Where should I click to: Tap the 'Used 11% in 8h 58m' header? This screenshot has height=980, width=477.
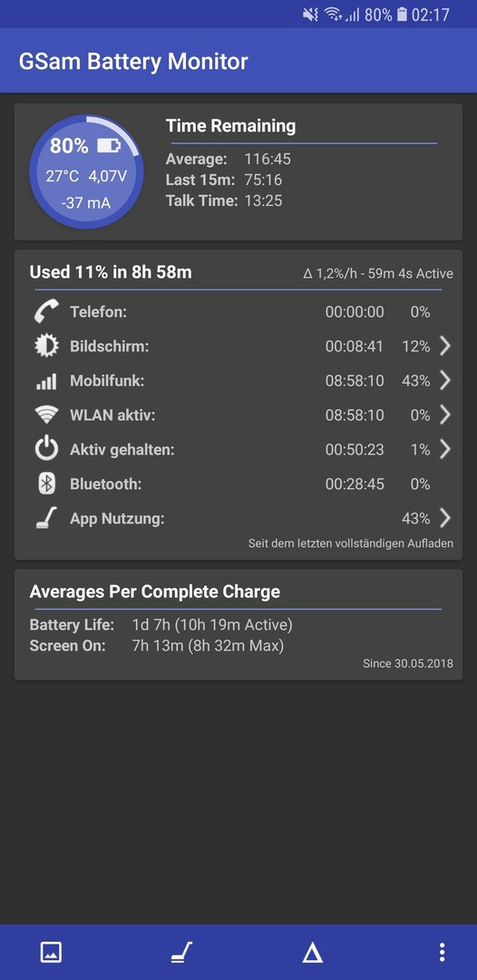click(x=111, y=272)
